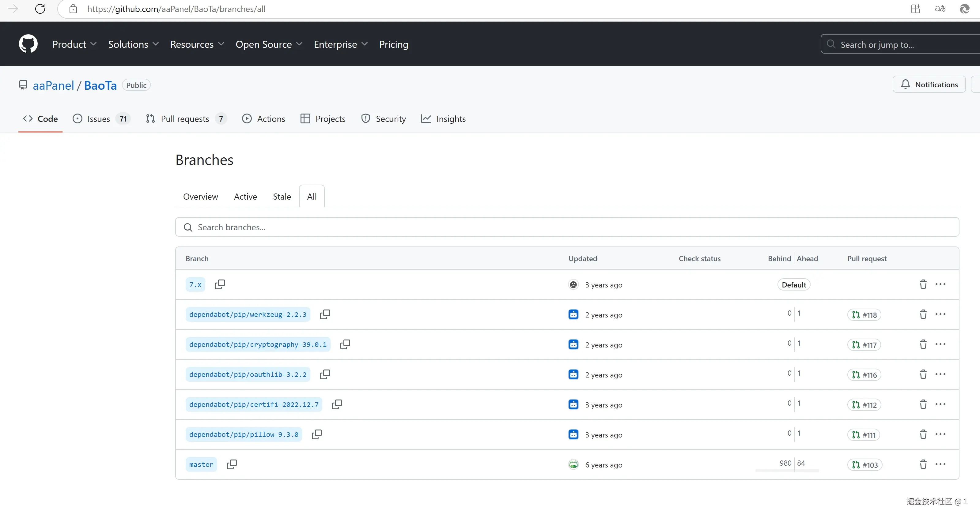Click the Edge browser icon at top right
Image resolution: width=980 pixels, height=518 pixels.
[x=964, y=9]
